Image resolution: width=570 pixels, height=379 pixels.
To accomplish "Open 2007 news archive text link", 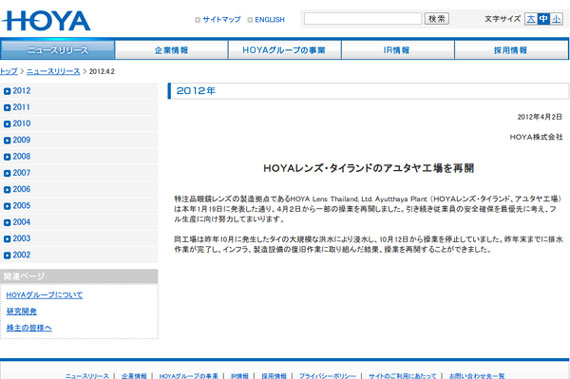I will pos(21,173).
